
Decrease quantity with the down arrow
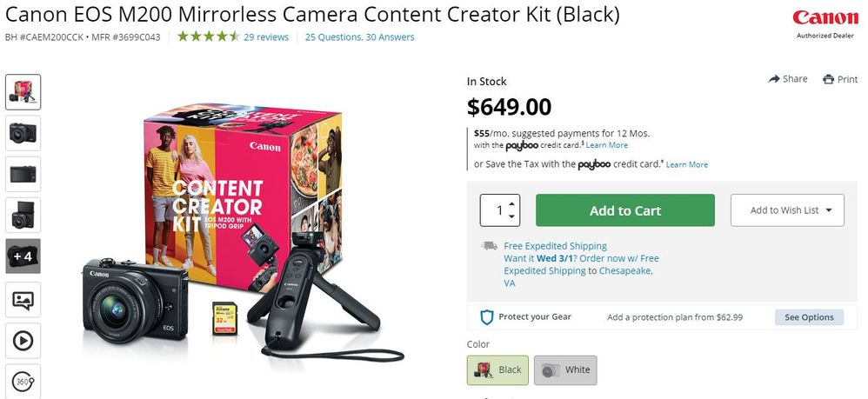point(511,216)
